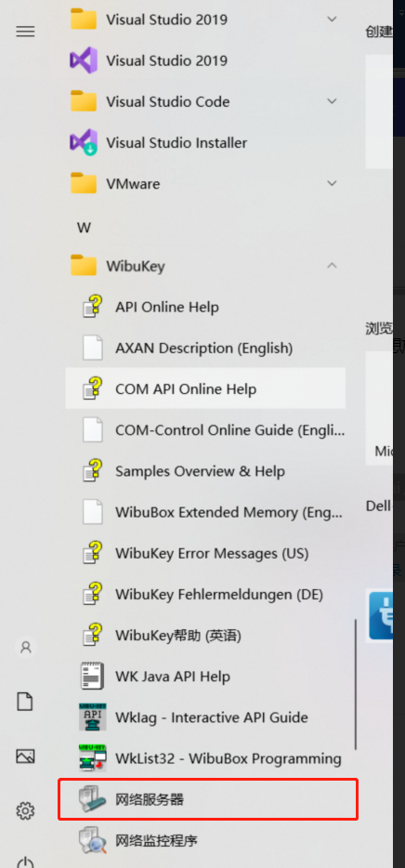The width and height of the screenshot is (405, 868).
Task: Open WK Java API Help icon
Action: point(92,677)
